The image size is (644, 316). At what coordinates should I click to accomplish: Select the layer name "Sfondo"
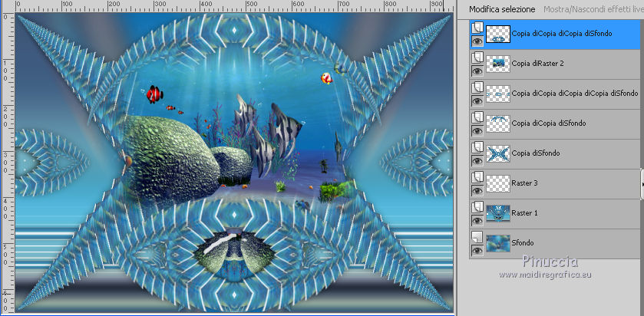(x=523, y=243)
